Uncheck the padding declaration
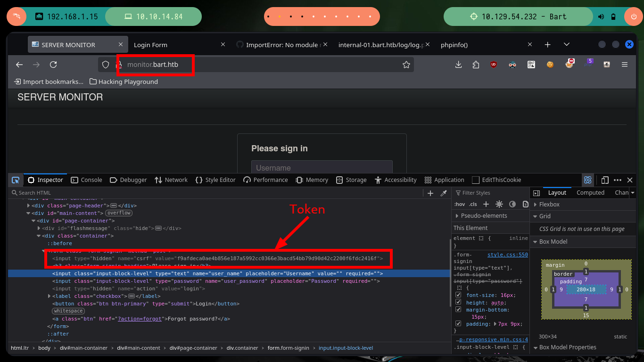644x362 pixels. coord(458,324)
